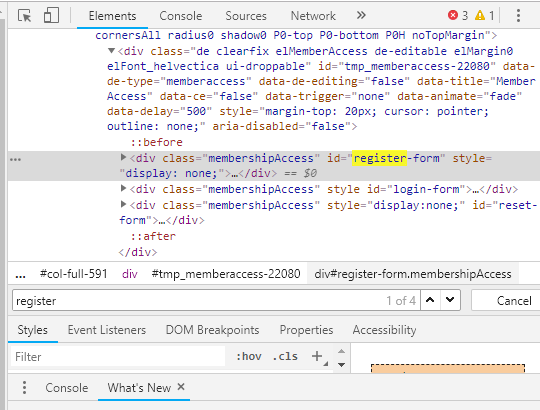This screenshot has width=540, height=410.
Task: Focus the styles Filter input
Action: [118, 357]
